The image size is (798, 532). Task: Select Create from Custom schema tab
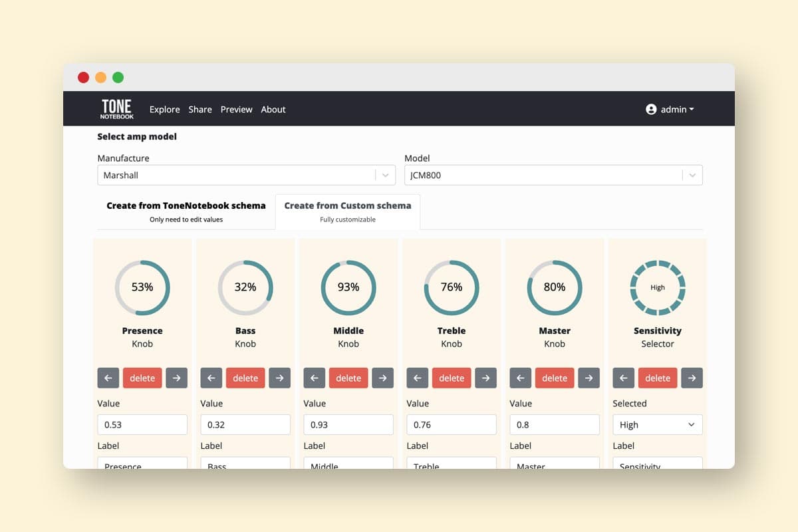[x=348, y=211]
